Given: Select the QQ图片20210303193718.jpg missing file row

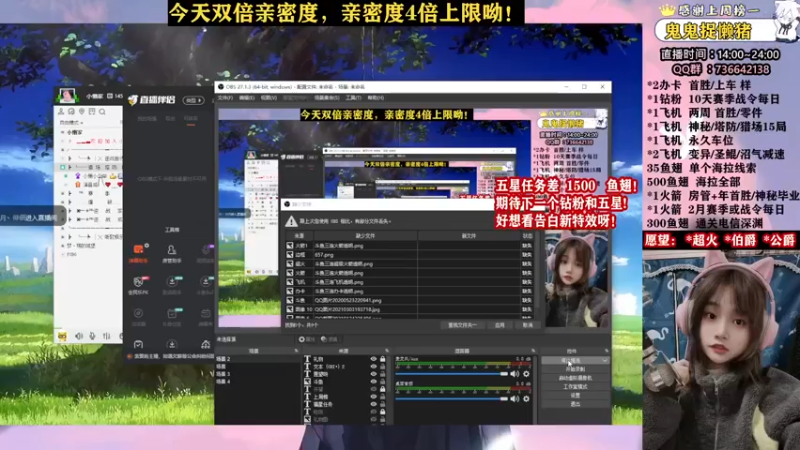Looking at the screenshot, I should (408, 309).
